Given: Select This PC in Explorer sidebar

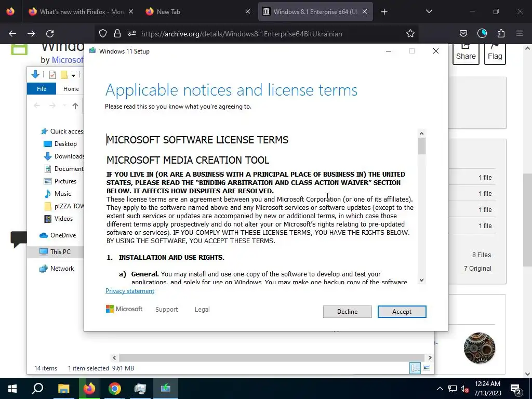Looking at the screenshot, I should pyautogui.click(x=55, y=252).
